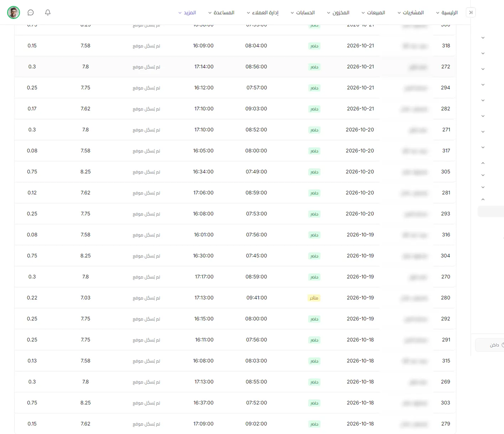This screenshot has height=434, width=504.
Task: Click check-out time 16:09:00 in row 318
Action: pos(203,46)
